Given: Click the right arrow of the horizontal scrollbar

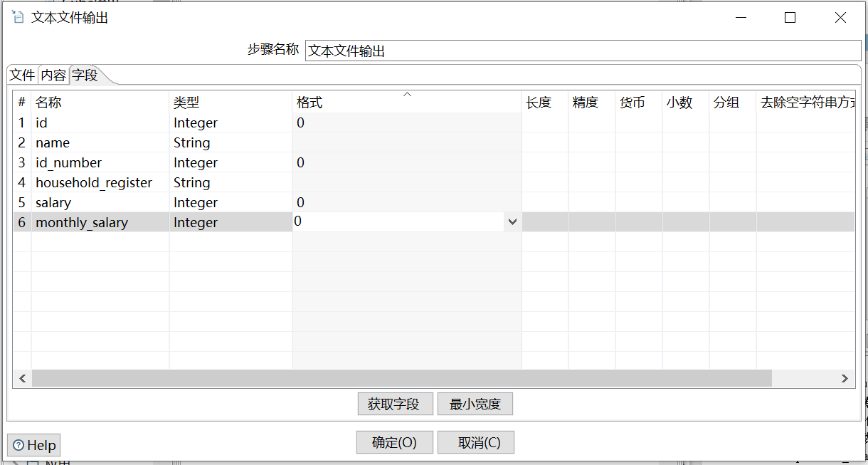Looking at the screenshot, I should (845, 377).
